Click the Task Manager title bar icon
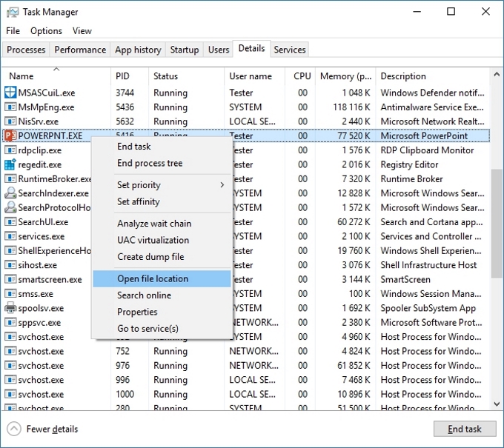Viewport: 504px width, 448px height. (12, 12)
